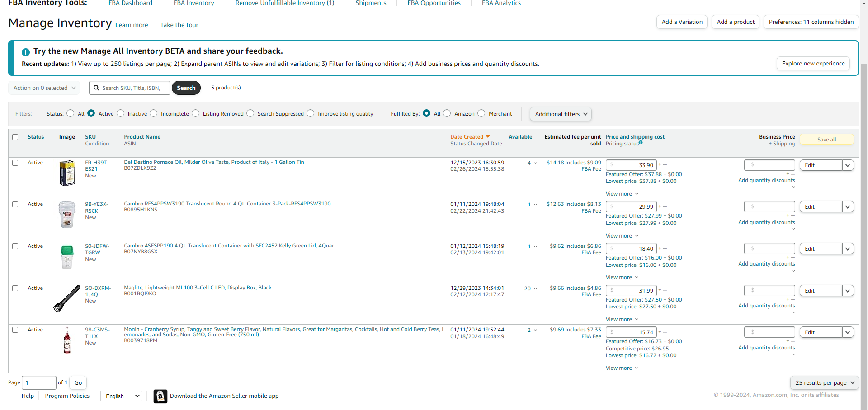
Task: Click the Business Price field for the Maglite row
Action: tap(769, 291)
